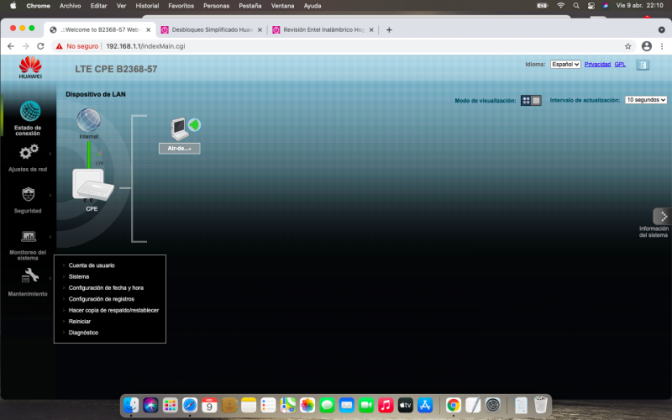672x420 pixels.
Task: Open Spotlight search in menu bar
Action: [x=576, y=6]
